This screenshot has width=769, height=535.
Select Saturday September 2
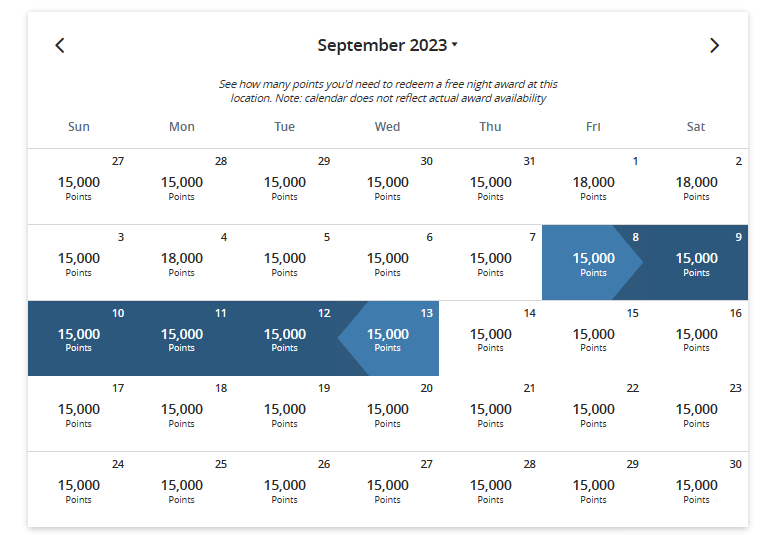tap(696, 187)
